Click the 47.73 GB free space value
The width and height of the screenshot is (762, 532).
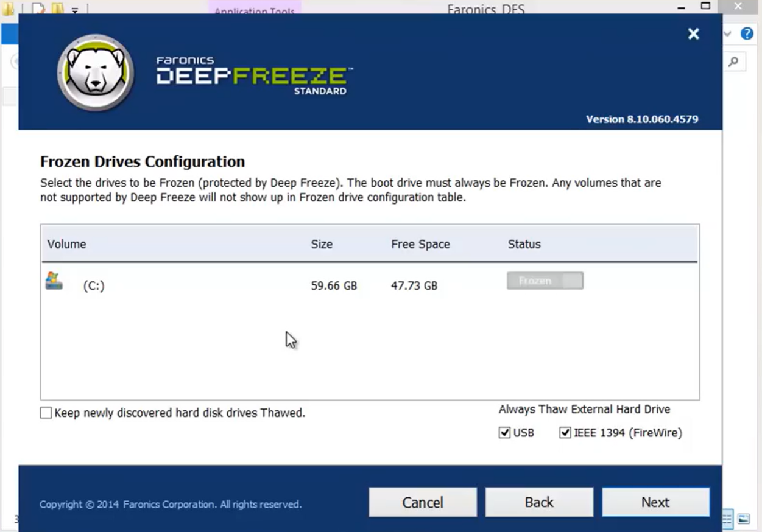pyautogui.click(x=414, y=285)
